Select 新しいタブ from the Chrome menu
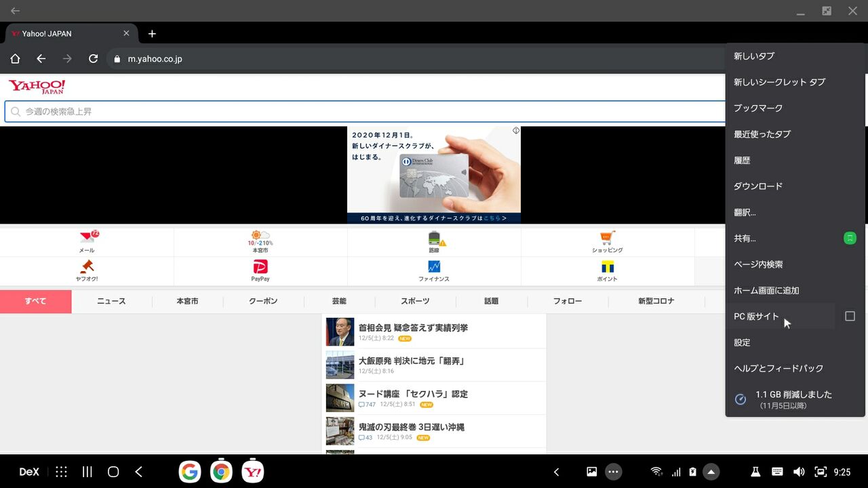The width and height of the screenshot is (868, 488). point(795,56)
